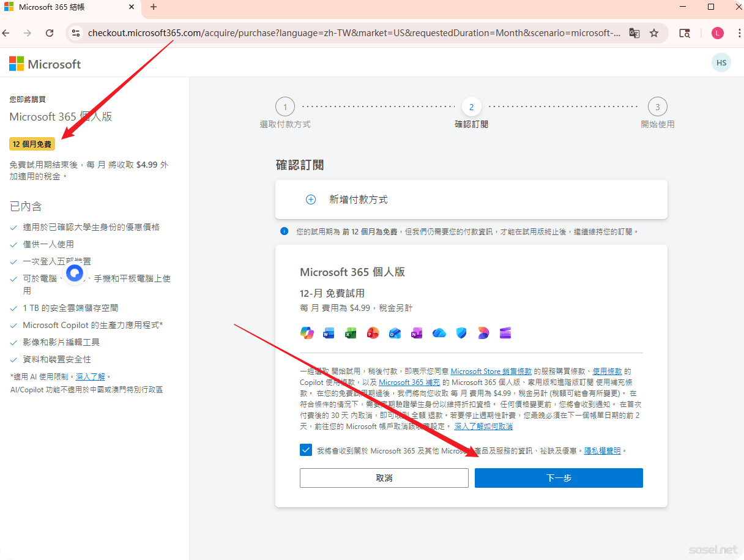Click the OneNote app icon
This screenshot has height=560, width=744.
(417, 333)
